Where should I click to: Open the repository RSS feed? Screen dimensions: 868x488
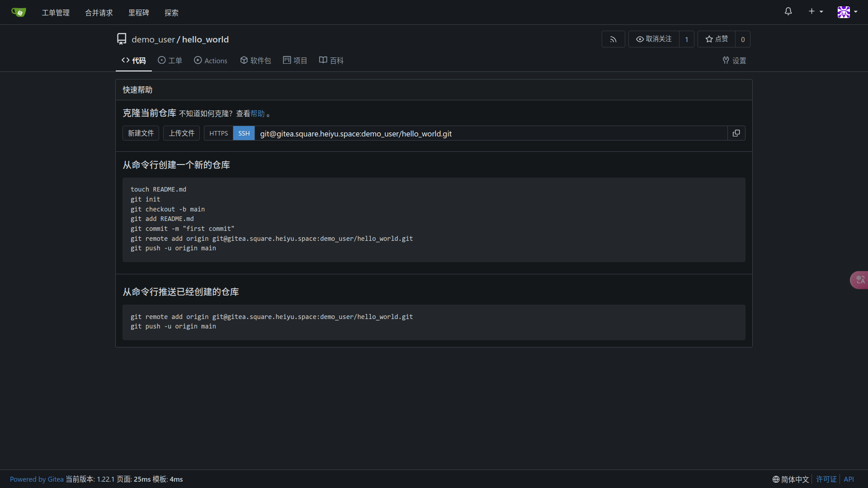613,39
